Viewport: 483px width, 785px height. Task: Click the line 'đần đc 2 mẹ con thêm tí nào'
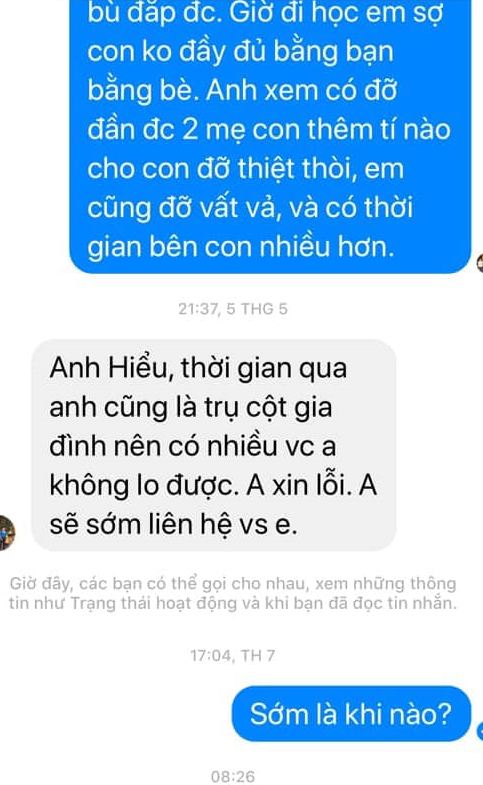point(269,130)
